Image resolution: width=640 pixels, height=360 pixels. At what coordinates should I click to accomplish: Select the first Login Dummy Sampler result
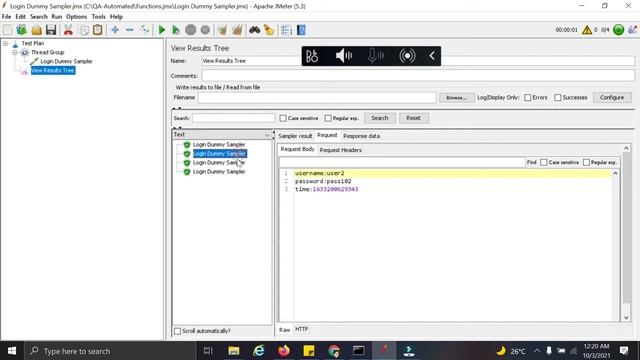click(219, 144)
